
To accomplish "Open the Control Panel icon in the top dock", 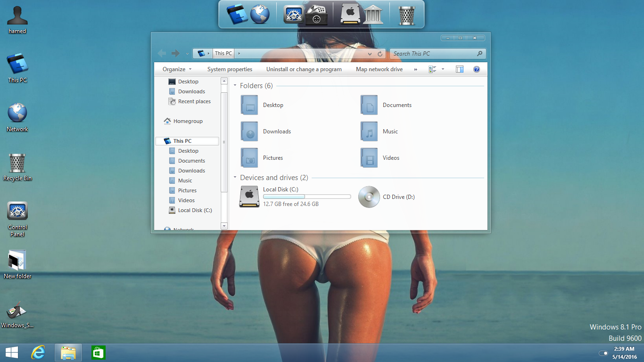I will (293, 14).
